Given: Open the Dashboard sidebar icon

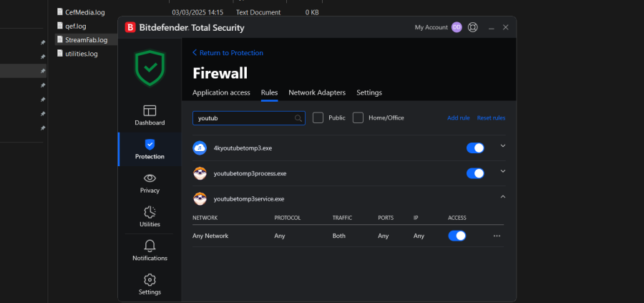Looking at the screenshot, I should (150, 111).
